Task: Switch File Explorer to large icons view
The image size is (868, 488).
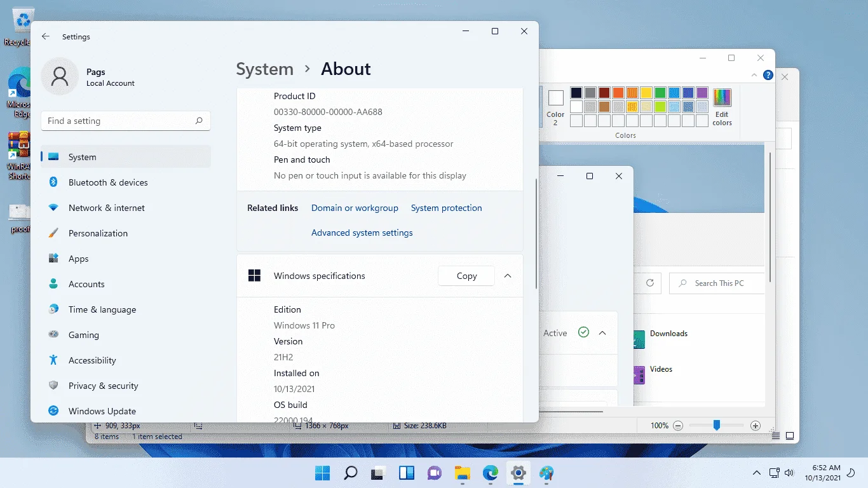Action: pyautogui.click(x=789, y=436)
